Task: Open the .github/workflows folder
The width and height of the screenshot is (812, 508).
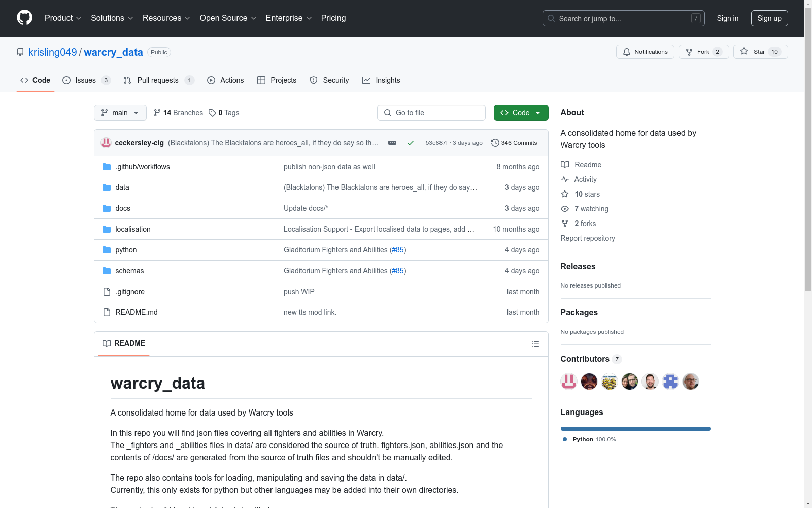Action: [x=143, y=167]
